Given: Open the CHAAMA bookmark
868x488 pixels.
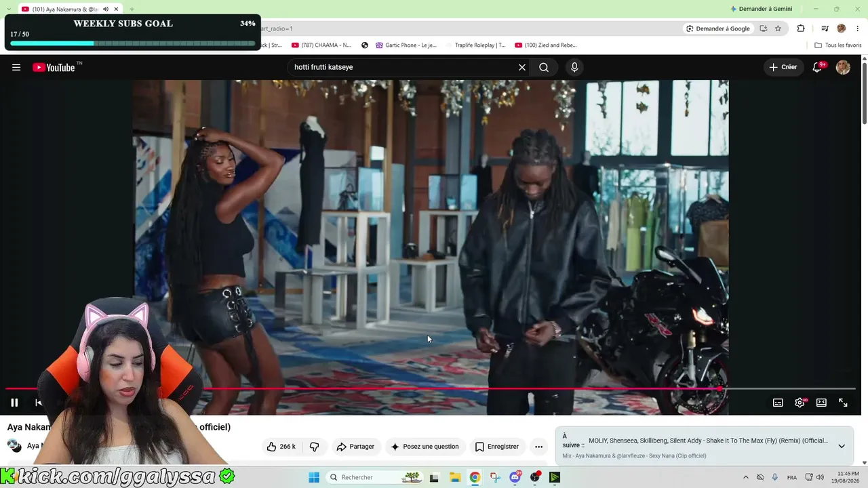Looking at the screenshot, I should pos(321,45).
